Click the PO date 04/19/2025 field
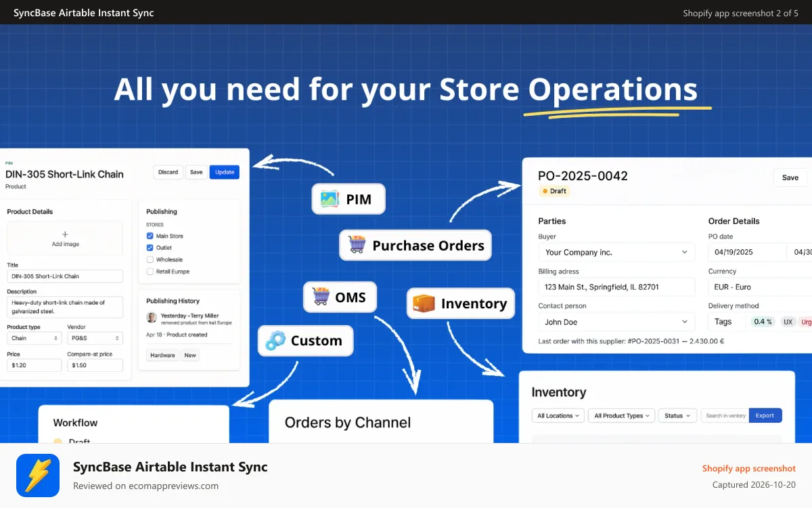The width and height of the screenshot is (812, 508). 747,252
